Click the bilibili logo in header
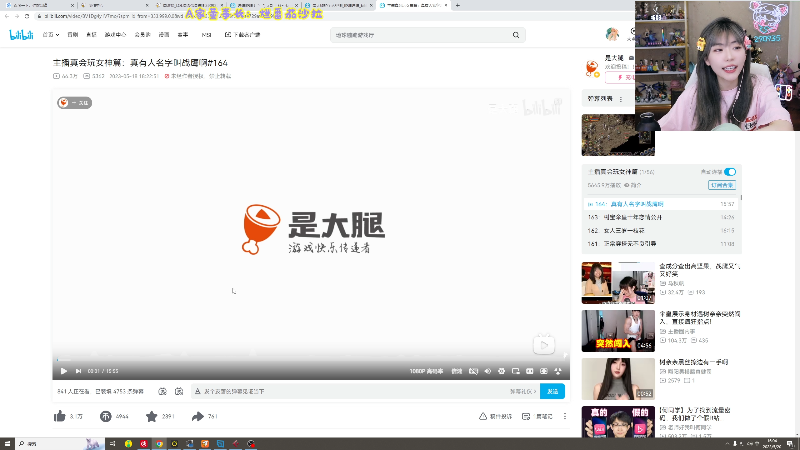The width and height of the screenshot is (800, 450). (x=21, y=35)
